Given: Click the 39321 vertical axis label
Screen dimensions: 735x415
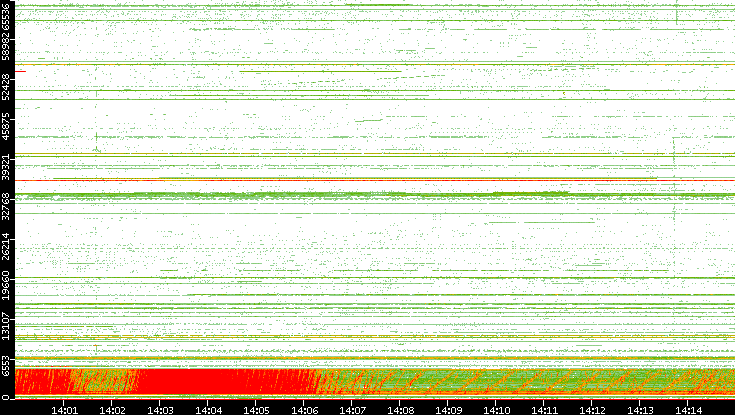Looking at the screenshot, I should click(7, 166).
